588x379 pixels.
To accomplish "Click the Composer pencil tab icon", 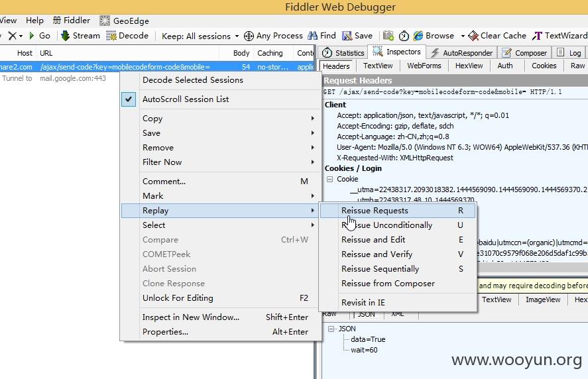I will click(506, 52).
